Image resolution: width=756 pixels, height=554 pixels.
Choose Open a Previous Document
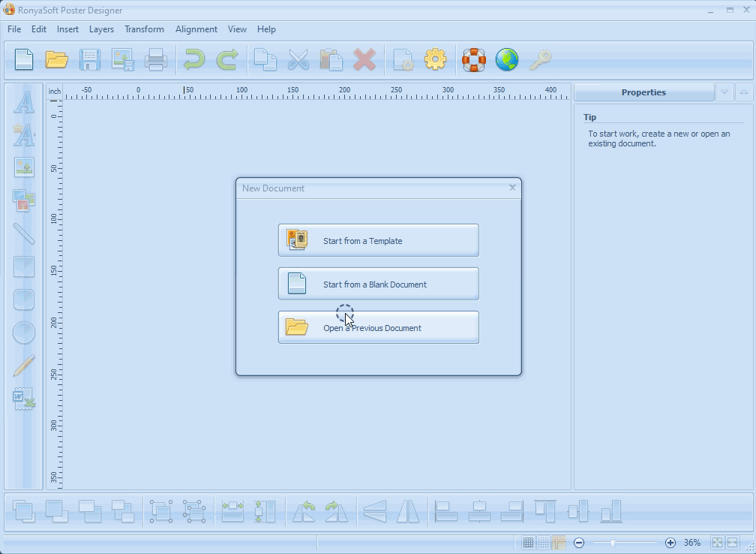pyautogui.click(x=379, y=327)
